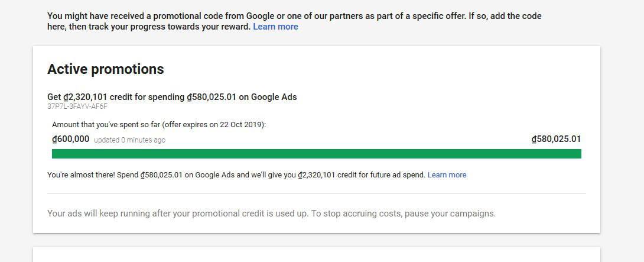Click Learn more after the future ad spend message
644x262 pixels.
(x=447, y=175)
